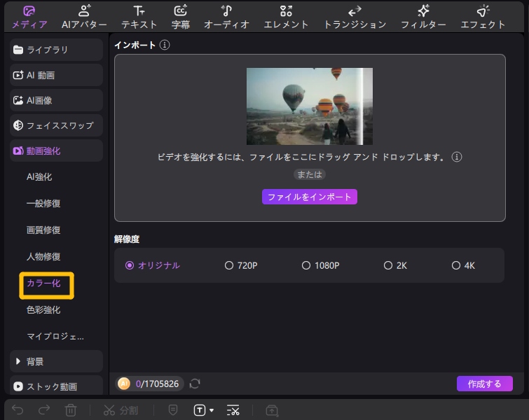Click the 作成する button

click(484, 384)
